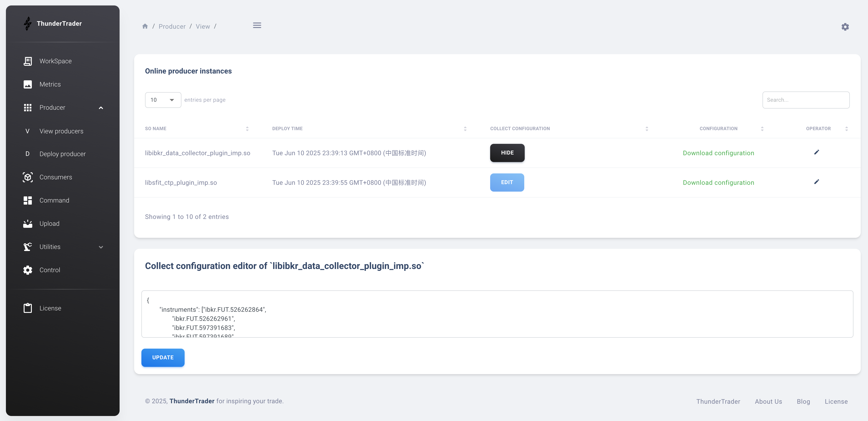Click the Producer grid icon

(28, 108)
